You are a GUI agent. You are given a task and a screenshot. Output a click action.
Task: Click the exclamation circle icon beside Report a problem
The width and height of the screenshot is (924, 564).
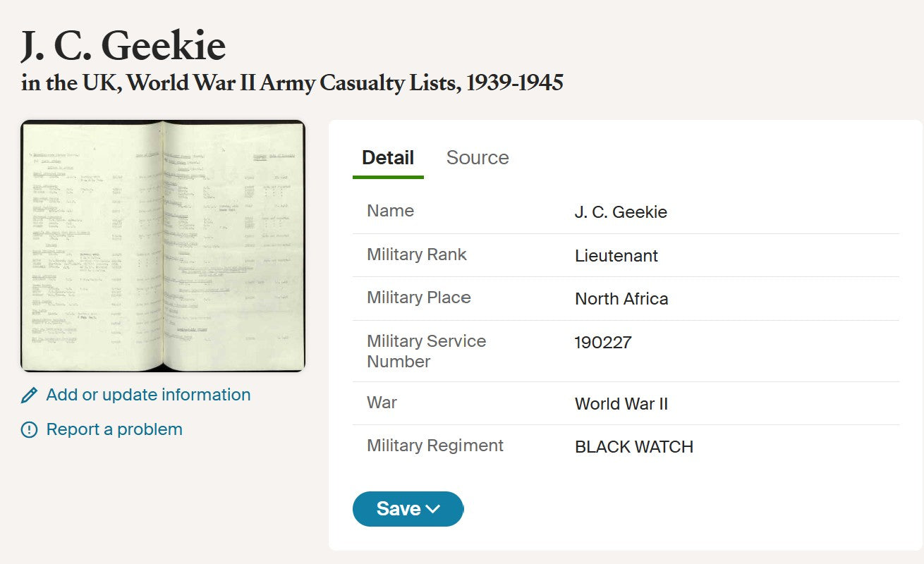coord(29,430)
